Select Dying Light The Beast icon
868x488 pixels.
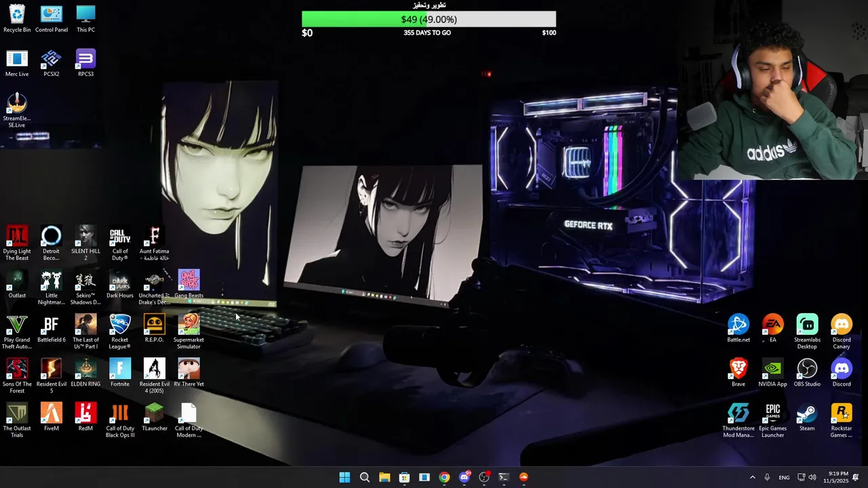pyautogui.click(x=17, y=243)
